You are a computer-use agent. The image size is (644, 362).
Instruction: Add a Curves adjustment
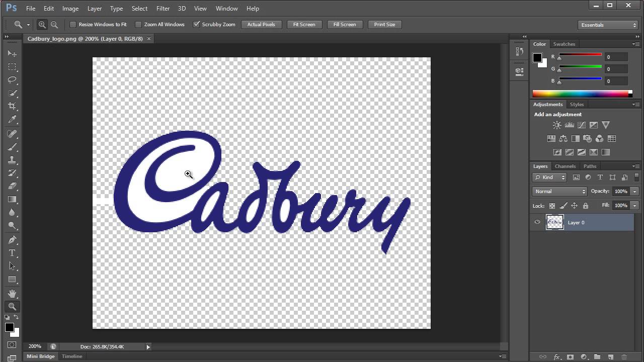point(581,125)
